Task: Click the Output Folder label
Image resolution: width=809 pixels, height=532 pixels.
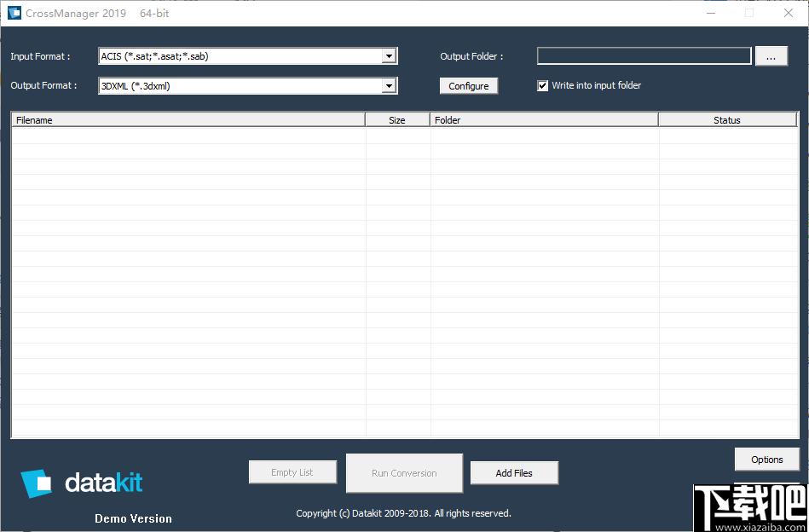Action: [x=471, y=56]
